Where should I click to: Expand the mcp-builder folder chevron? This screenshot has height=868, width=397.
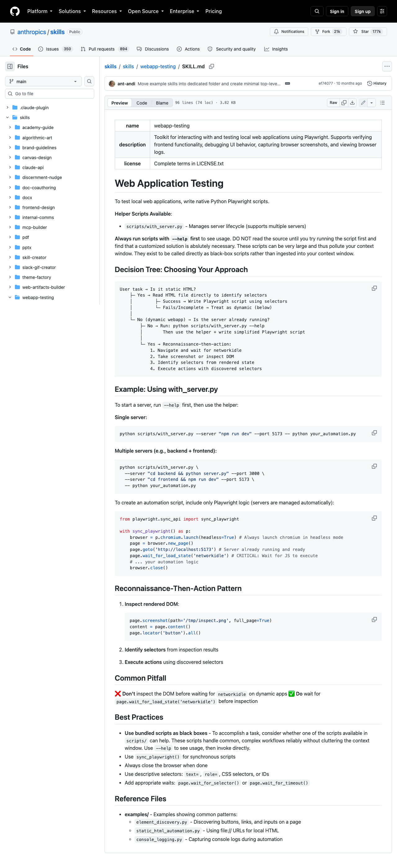pyautogui.click(x=10, y=227)
